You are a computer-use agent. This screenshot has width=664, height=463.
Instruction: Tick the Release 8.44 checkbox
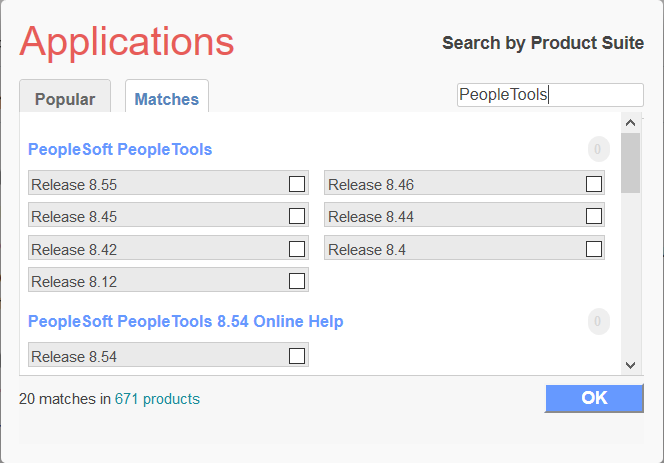point(594,216)
